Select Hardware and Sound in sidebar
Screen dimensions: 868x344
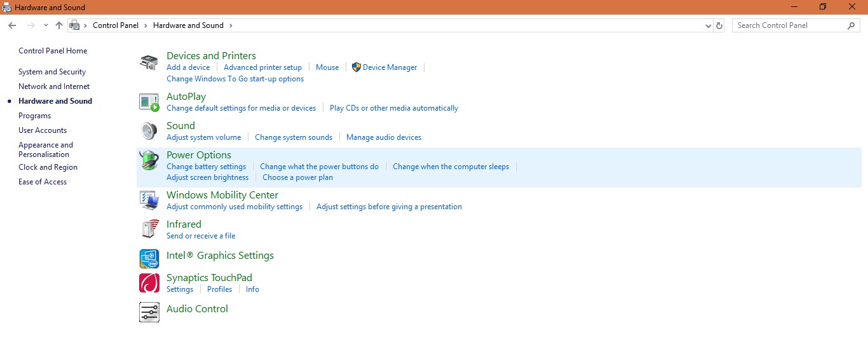click(55, 101)
